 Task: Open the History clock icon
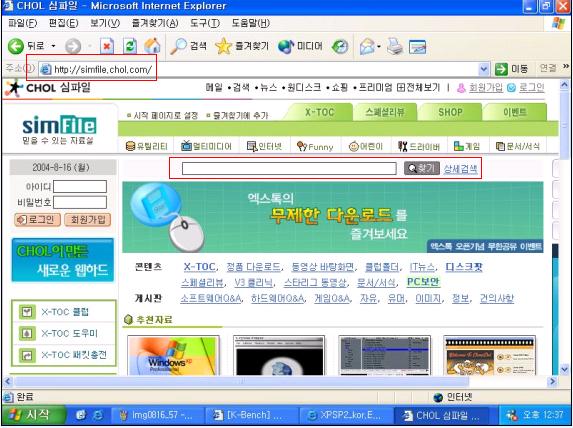[x=340, y=46]
